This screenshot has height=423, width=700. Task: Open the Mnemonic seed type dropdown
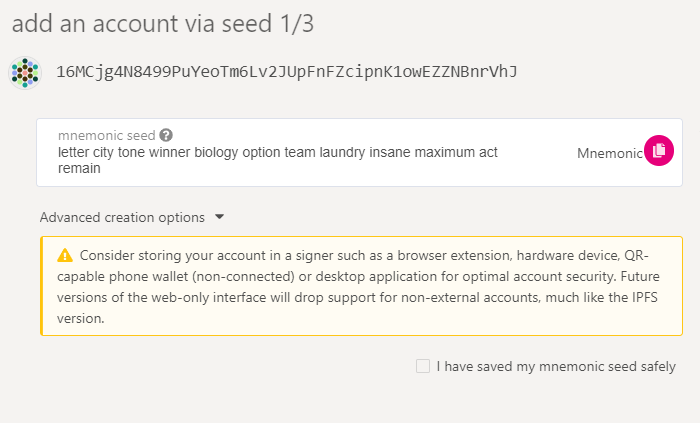610,153
